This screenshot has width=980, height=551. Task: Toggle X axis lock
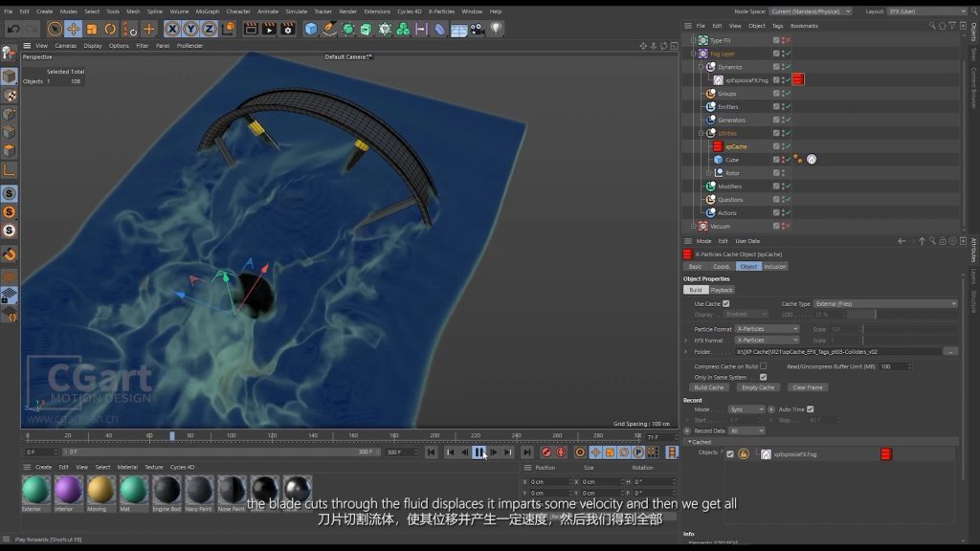point(172,29)
